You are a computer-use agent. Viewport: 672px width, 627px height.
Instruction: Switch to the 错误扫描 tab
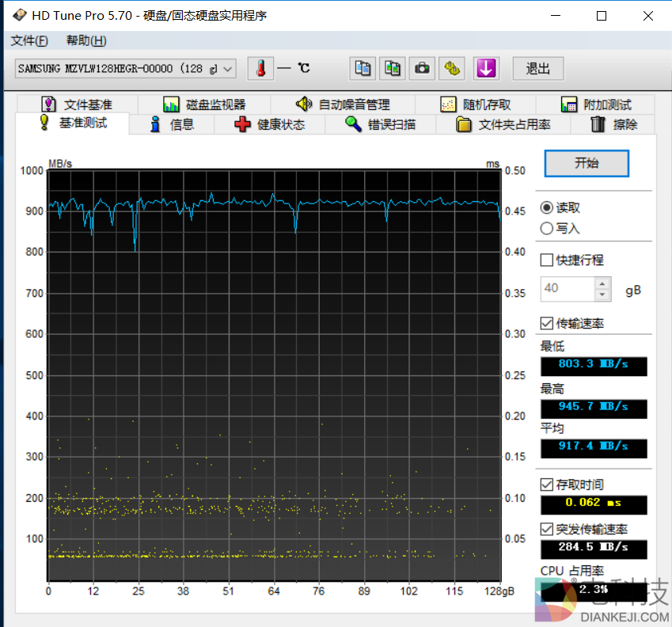point(381,124)
